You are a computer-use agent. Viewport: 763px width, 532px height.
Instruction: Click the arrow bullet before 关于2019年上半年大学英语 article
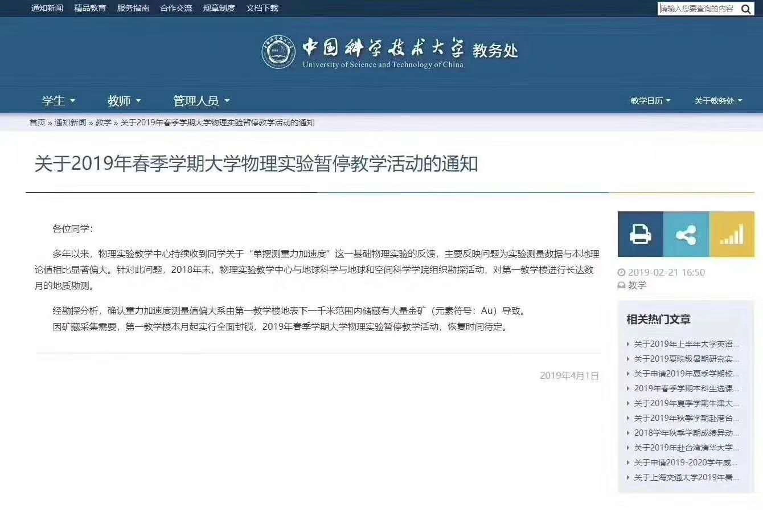tap(629, 344)
